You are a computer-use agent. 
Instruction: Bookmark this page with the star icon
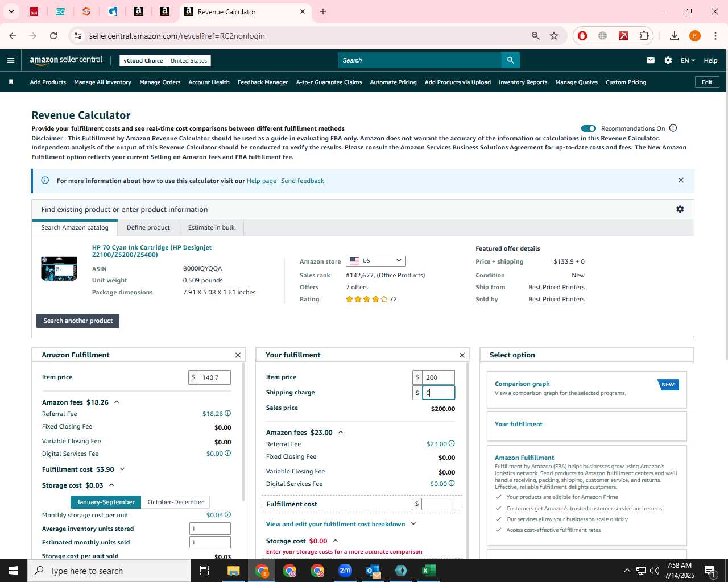tap(554, 36)
